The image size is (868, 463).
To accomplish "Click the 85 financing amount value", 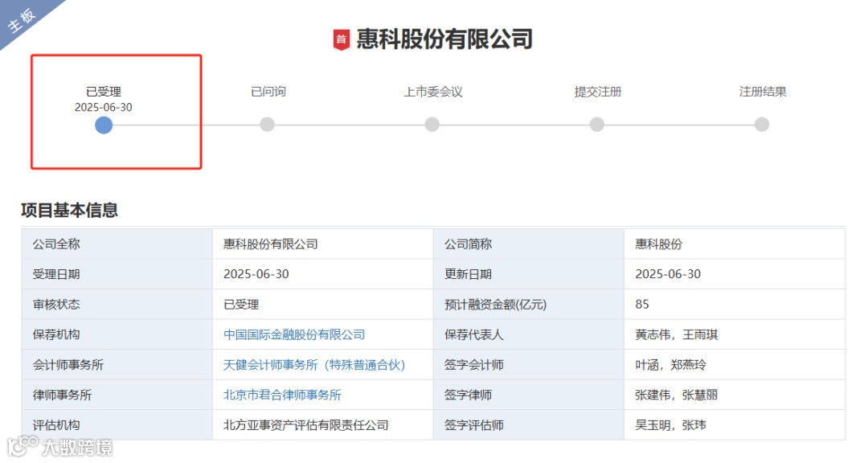I will click(642, 305).
